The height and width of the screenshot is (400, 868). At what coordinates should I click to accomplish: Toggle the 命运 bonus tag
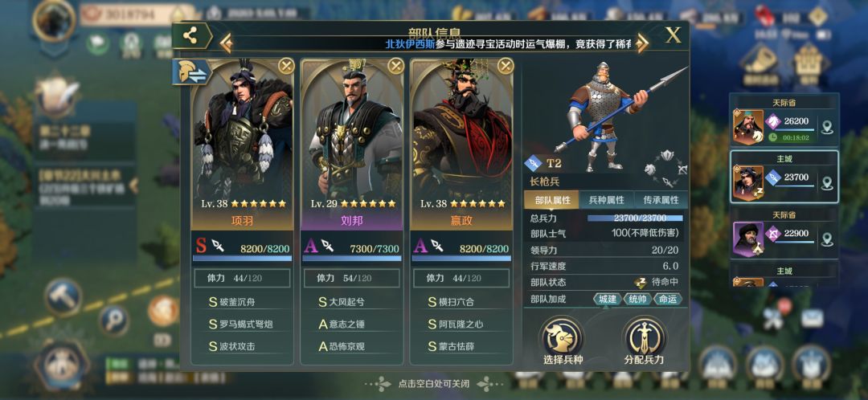[668, 300]
